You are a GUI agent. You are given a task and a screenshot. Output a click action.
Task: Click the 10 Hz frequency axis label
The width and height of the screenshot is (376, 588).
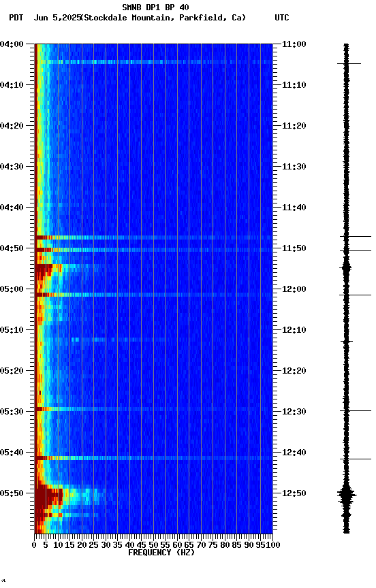(x=58, y=545)
